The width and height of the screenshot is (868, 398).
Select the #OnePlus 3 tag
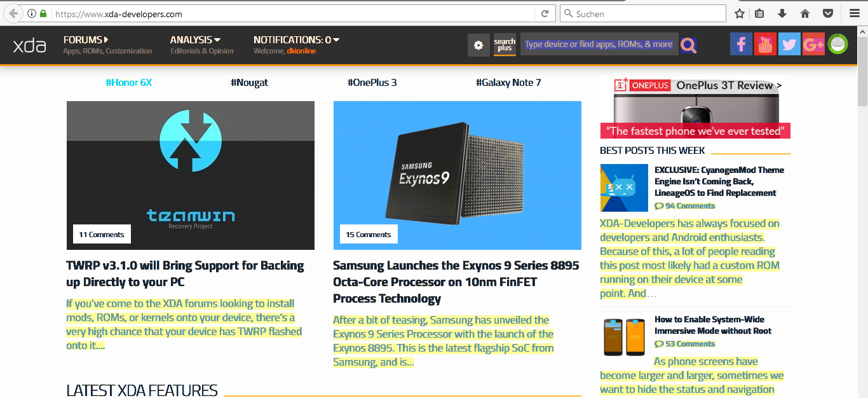[x=372, y=83]
